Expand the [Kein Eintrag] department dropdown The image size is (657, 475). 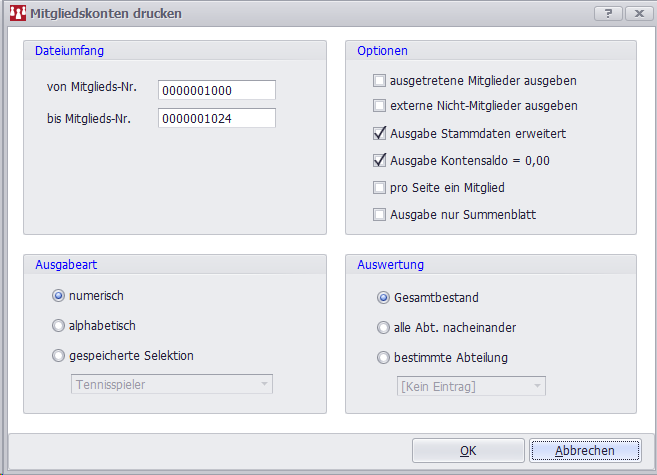470,386
